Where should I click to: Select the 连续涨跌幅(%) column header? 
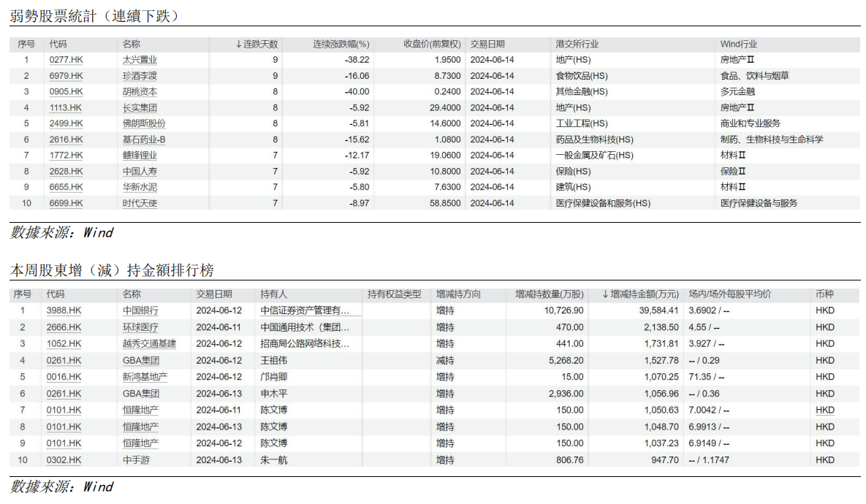pos(341,44)
